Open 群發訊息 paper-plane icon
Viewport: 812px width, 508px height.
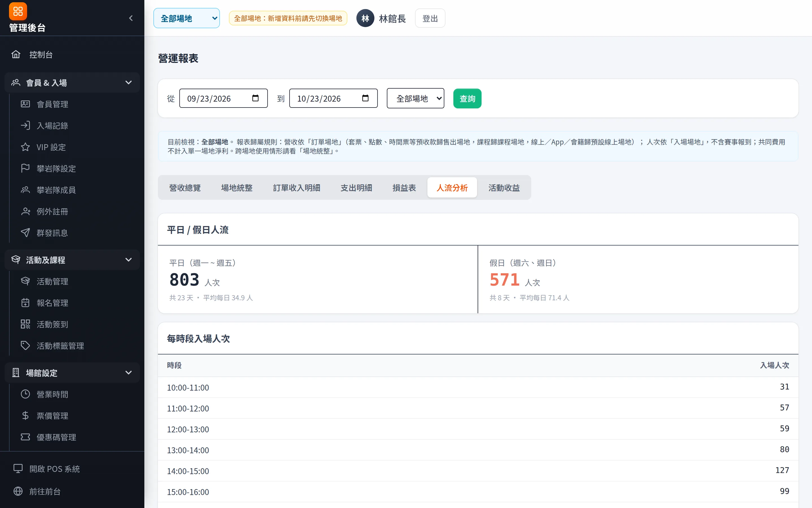pos(25,233)
